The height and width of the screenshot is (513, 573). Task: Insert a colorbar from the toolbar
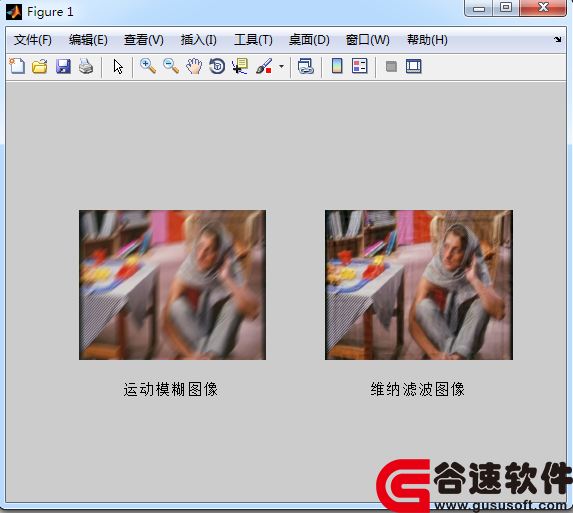[337, 66]
